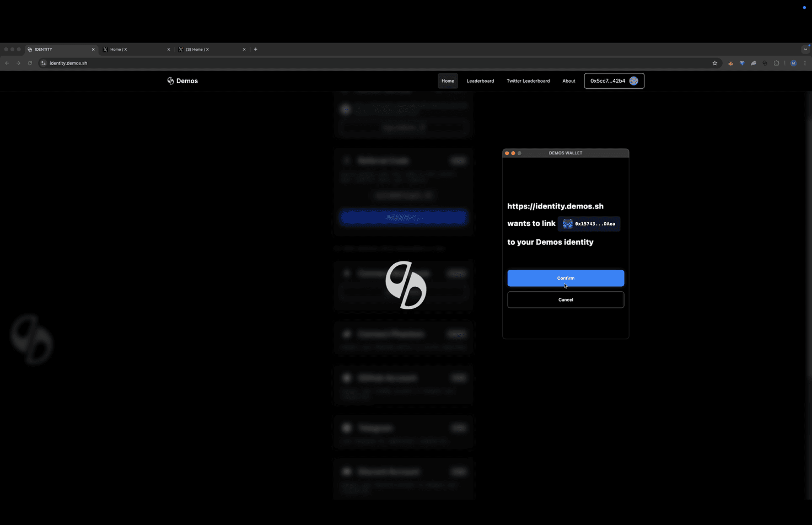Select the blue diamond wallet extension icon
Viewport: 812px width, 525px height.
click(742, 63)
